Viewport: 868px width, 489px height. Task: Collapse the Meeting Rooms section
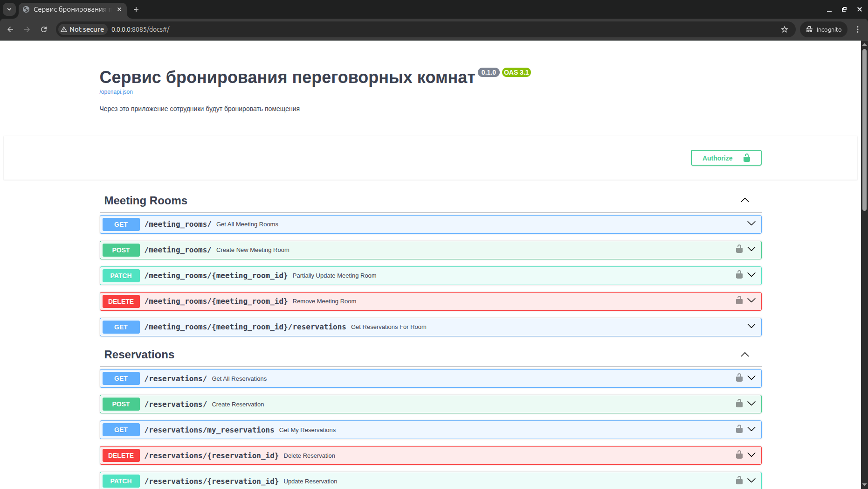744,200
